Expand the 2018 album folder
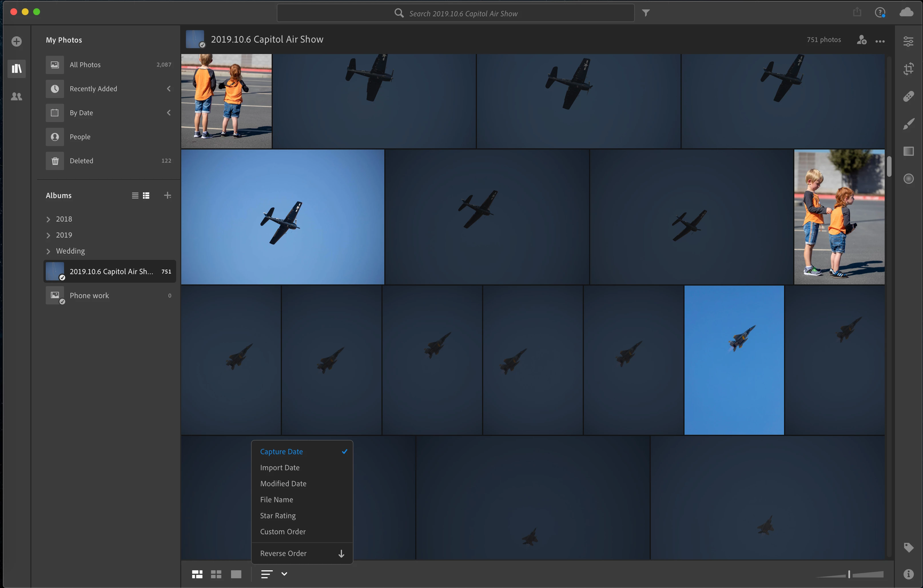 click(x=48, y=219)
